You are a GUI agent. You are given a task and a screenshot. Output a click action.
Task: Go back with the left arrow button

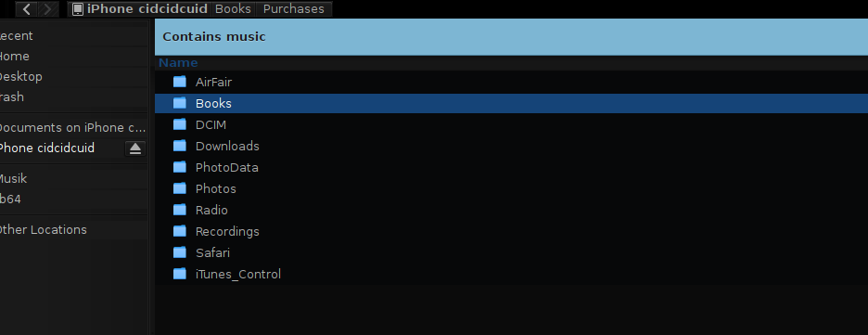click(27, 9)
